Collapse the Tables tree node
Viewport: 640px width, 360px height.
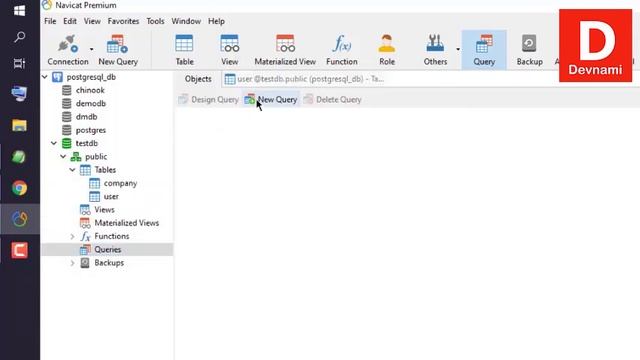(x=72, y=170)
